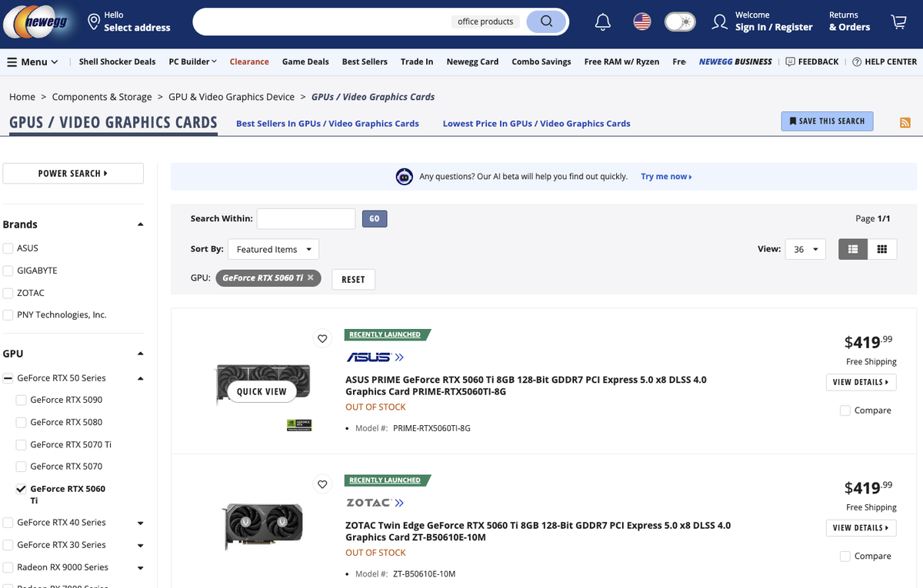Screen dimensions: 923x588
Task: Click the main search input field
Action: click(323, 22)
